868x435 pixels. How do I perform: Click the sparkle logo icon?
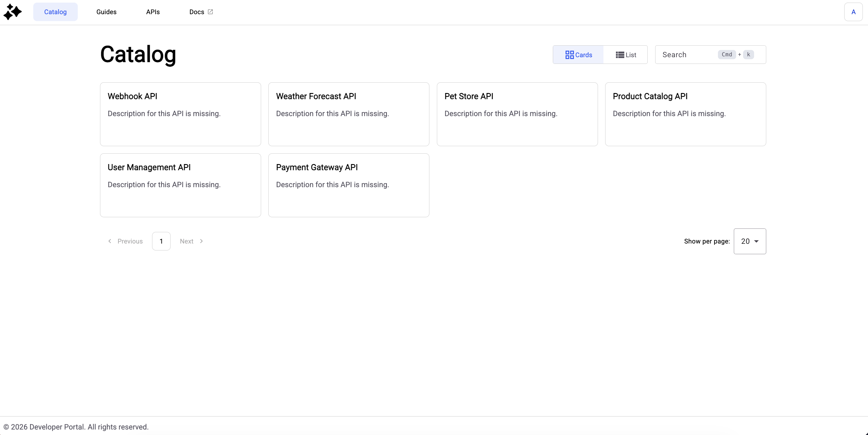(x=12, y=12)
